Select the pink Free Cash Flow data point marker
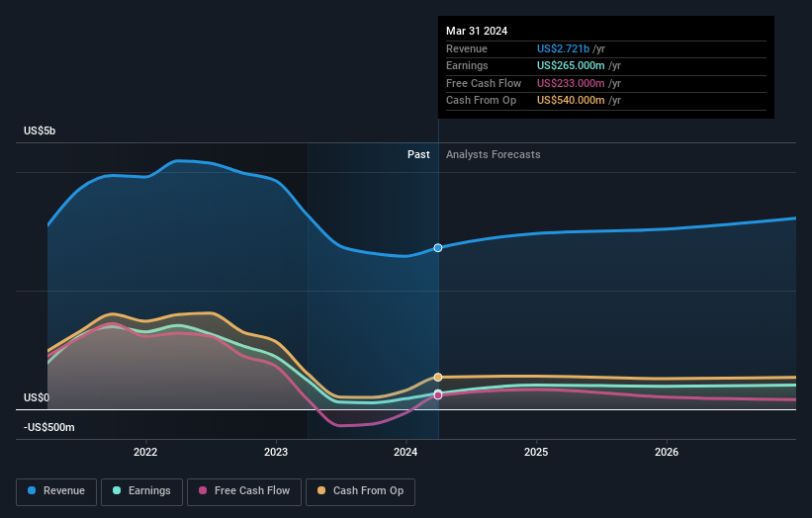This screenshot has height=518, width=812. coord(438,395)
